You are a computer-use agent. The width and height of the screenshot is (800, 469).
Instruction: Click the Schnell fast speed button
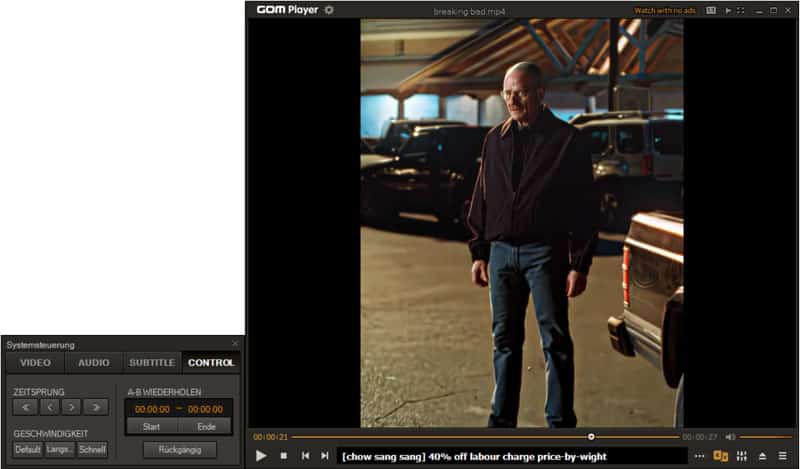92,450
